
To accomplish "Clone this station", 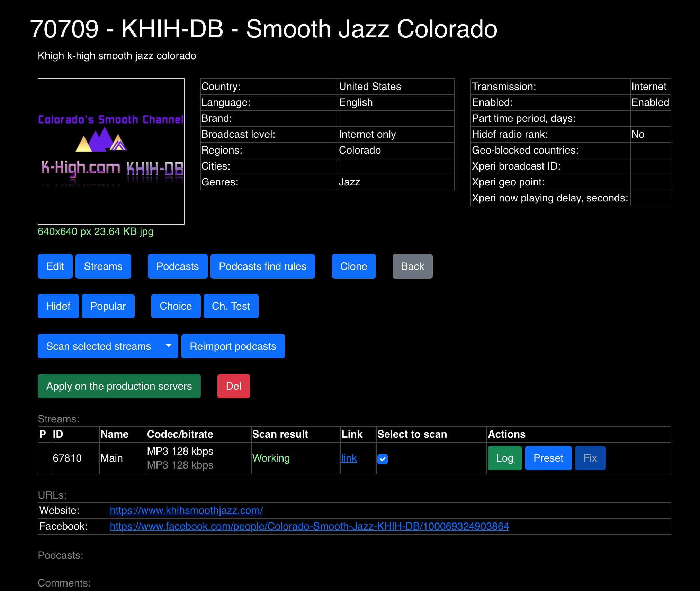I will 353,266.
